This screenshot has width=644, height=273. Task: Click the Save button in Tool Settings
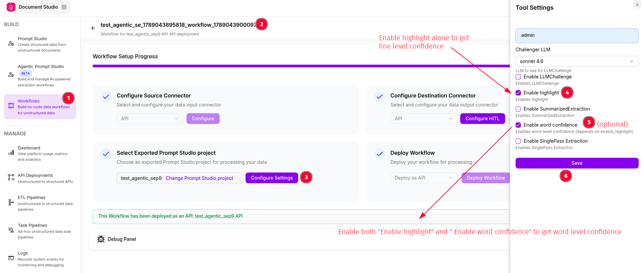577,163
